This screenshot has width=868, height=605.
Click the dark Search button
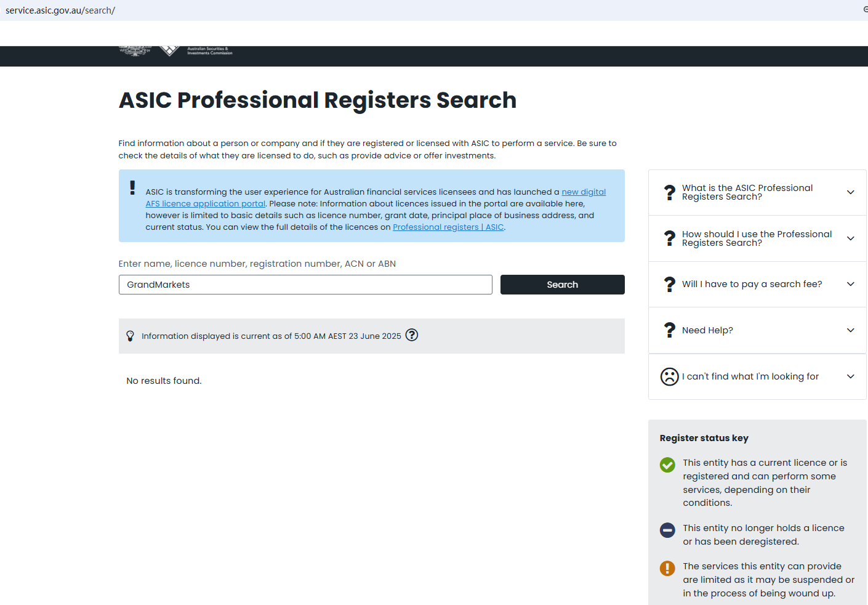coord(562,285)
